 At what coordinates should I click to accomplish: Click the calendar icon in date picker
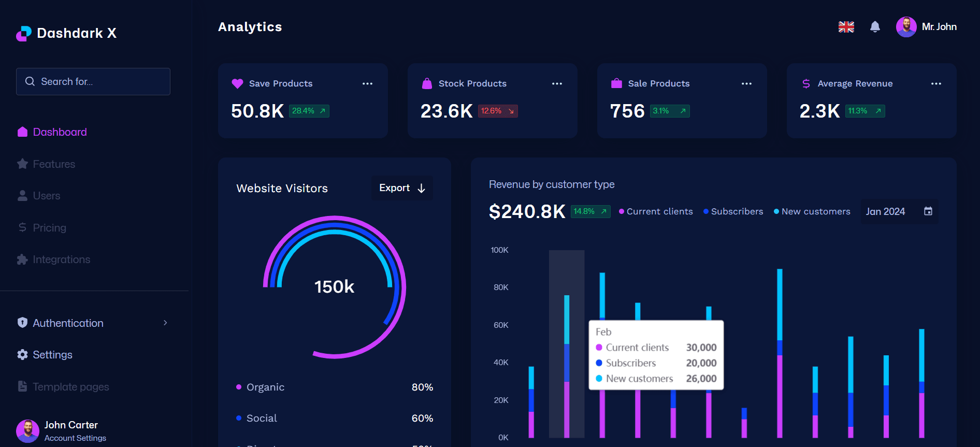pyautogui.click(x=928, y=211)
